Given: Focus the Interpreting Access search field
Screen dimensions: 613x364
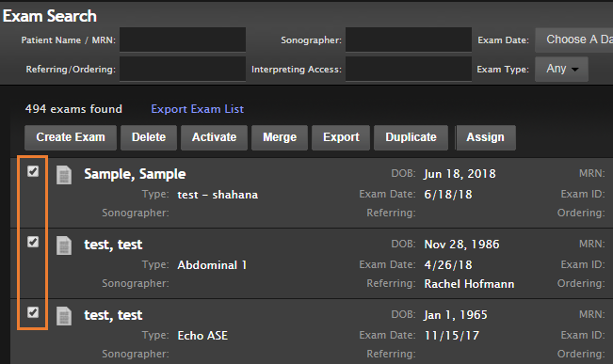Looking at the screenshot, I should coord(409,69).
